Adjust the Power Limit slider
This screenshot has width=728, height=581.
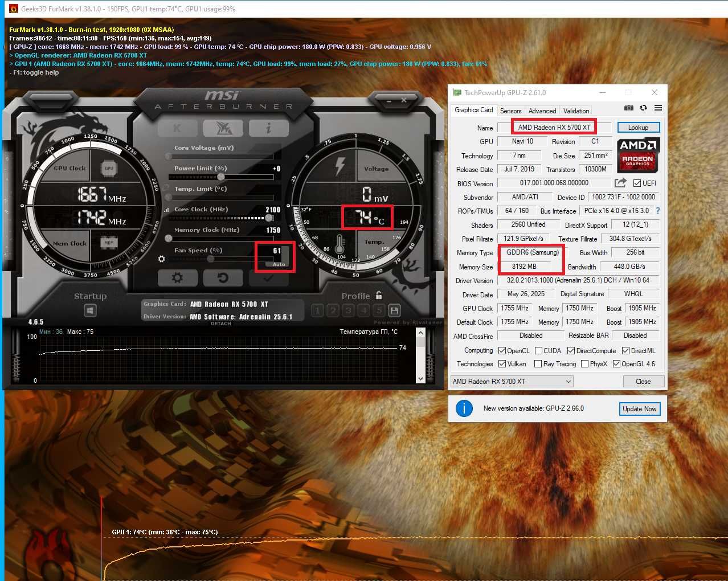click(x=220, y=177)
